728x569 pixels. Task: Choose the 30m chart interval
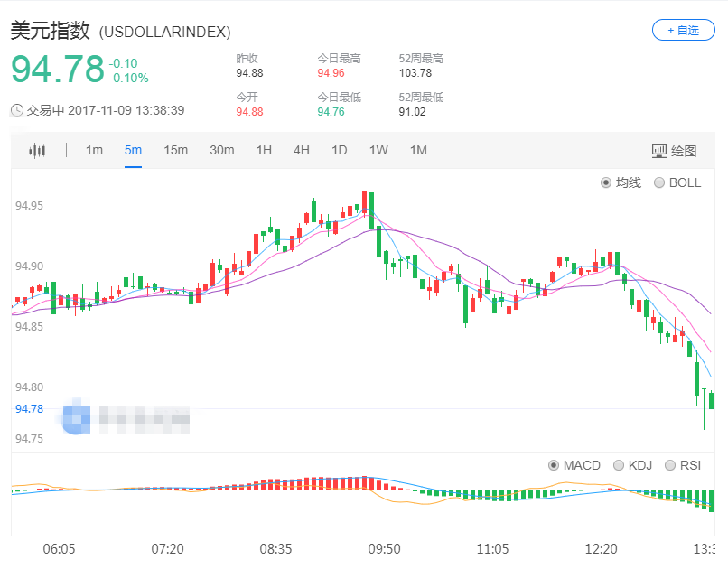point(221,150)
